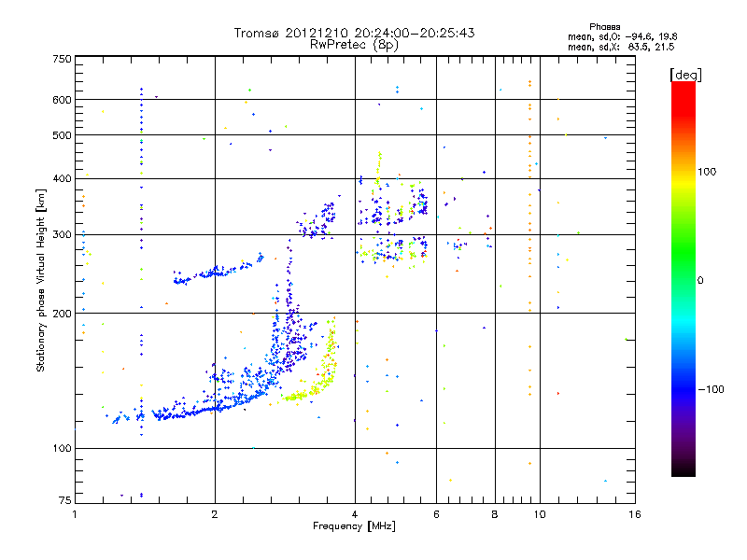Click the y-axis label '200'
The height and width of the screenshot is (560, 747).
coord(63,314)
